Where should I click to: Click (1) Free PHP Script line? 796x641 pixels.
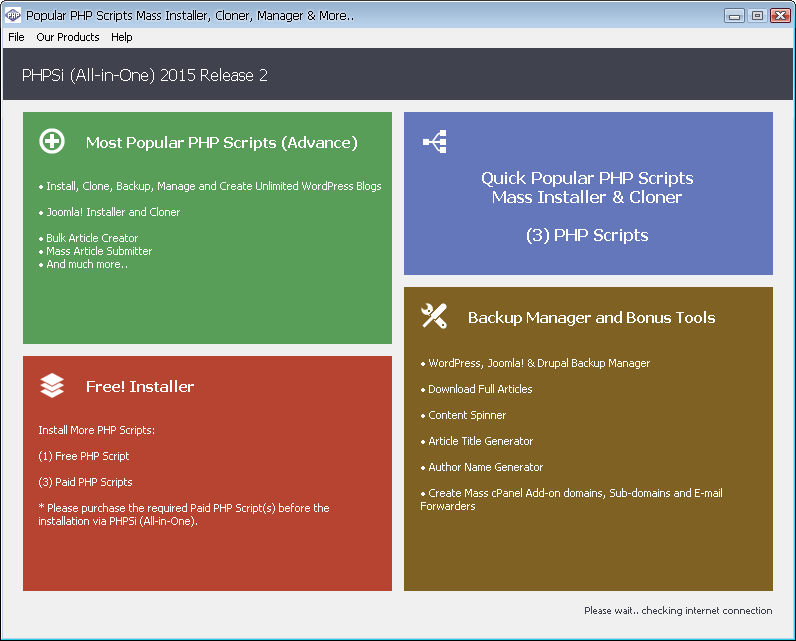click(84, 456)
